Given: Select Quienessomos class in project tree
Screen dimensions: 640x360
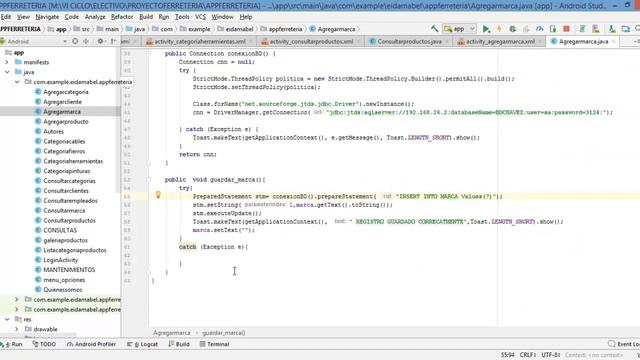Looking at the screenshot, I should (62, 289).
